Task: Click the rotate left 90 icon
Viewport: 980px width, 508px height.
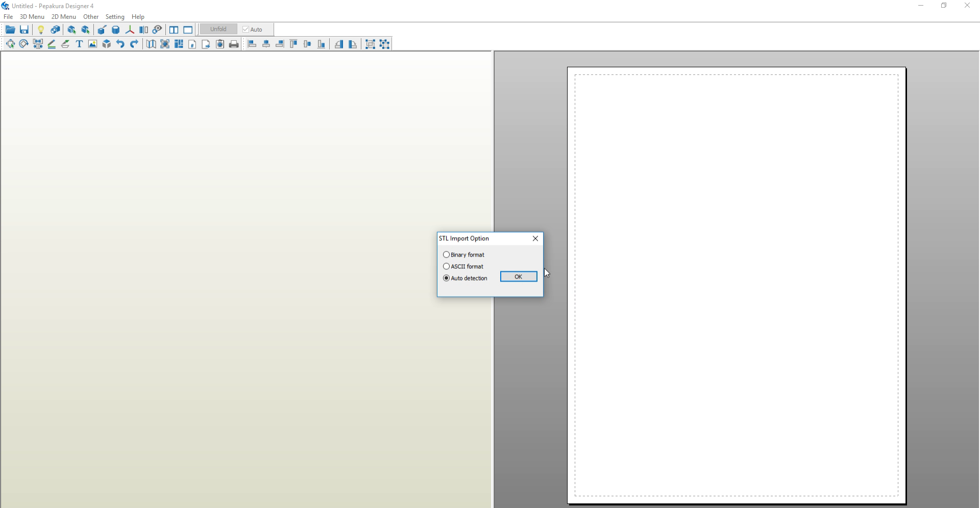Action: pos(338,44)
